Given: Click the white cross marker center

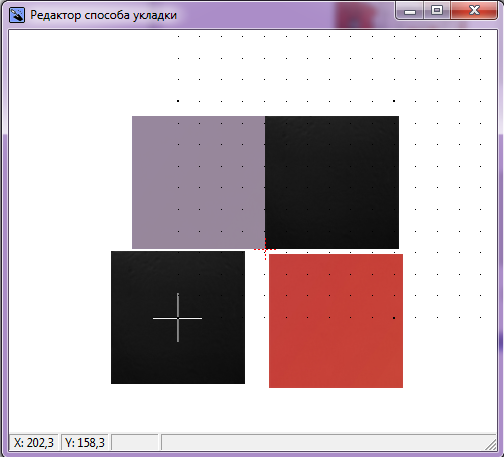Looking at the screenshot, I should 178,318.
